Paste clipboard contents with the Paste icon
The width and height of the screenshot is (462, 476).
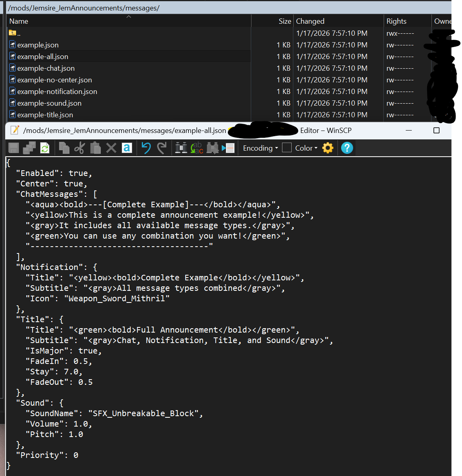click(96, 148)
